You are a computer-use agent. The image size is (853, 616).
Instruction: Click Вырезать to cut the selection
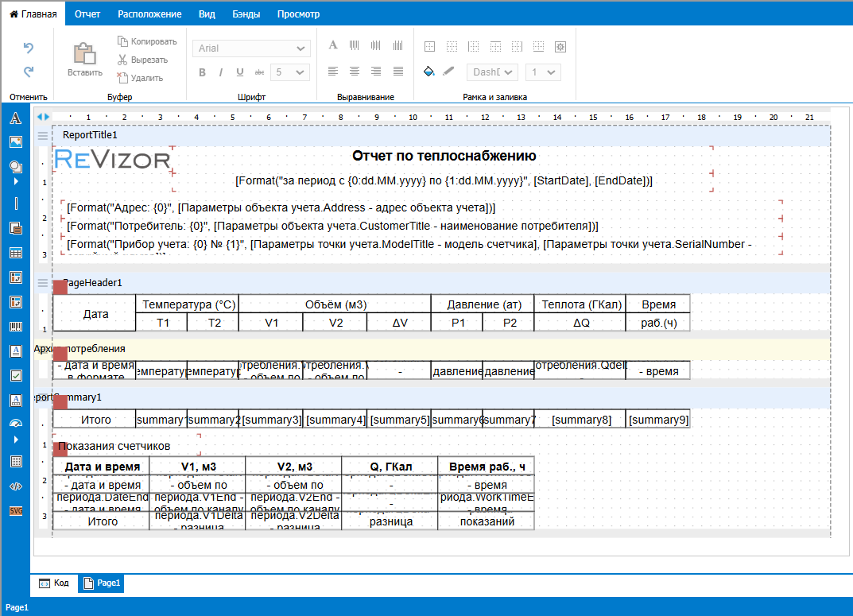point(142,60)
